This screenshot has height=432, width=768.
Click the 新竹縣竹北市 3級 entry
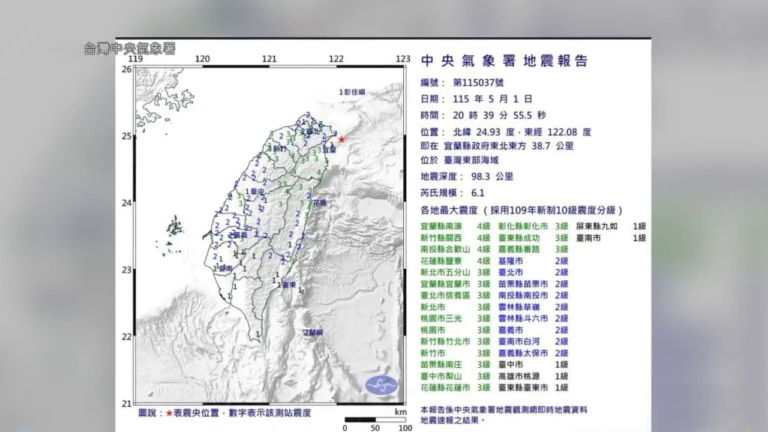tap(456, 342)
